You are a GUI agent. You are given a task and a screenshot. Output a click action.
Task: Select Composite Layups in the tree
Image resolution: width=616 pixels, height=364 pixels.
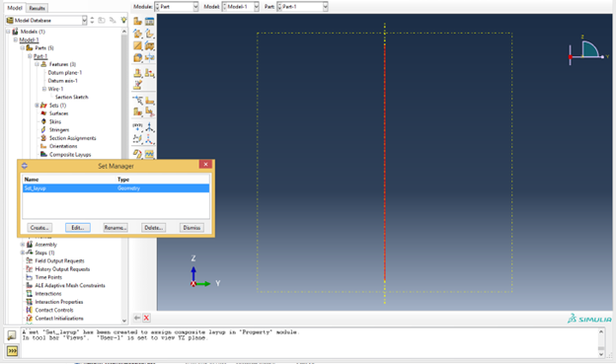click(70, 155)
